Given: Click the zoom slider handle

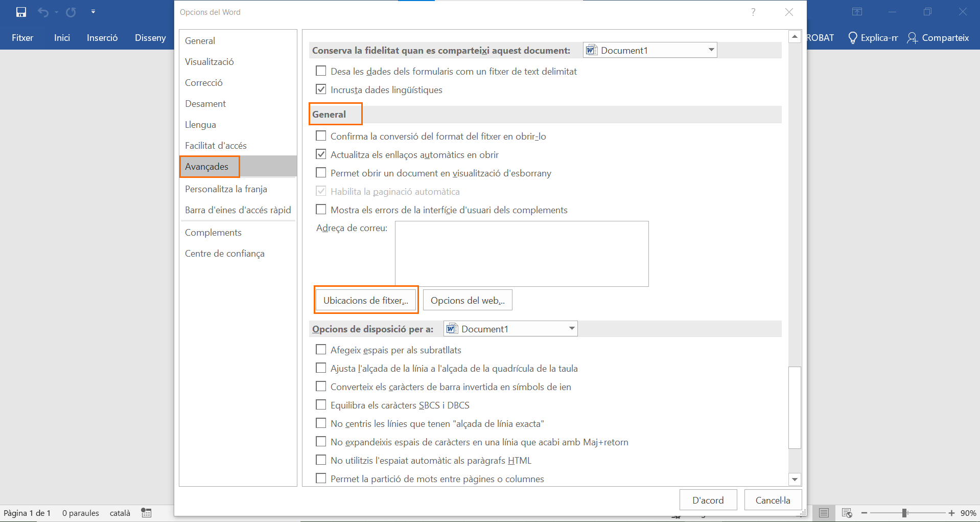Looking at the screenshot, I should pyautogui.click(x=904, y=513).
